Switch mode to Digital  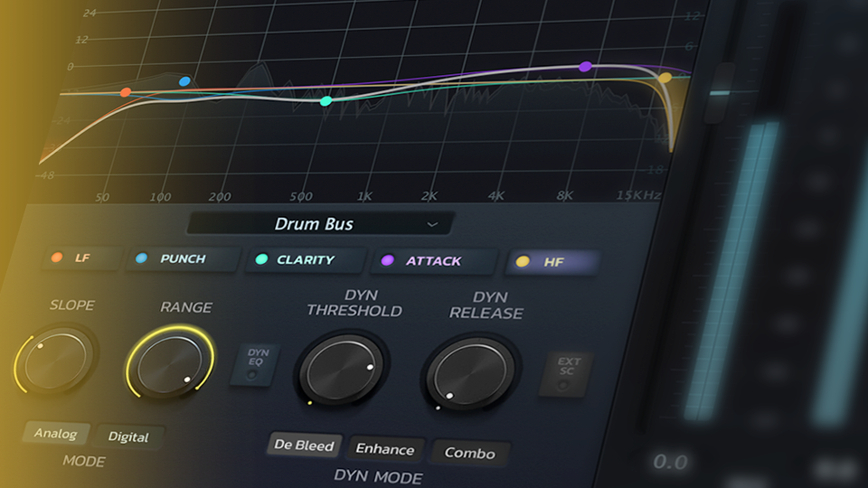click(x=128, y=436)
